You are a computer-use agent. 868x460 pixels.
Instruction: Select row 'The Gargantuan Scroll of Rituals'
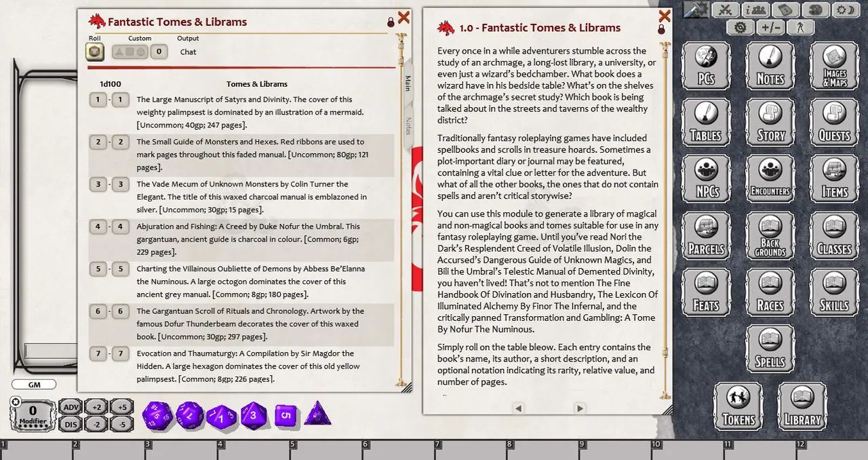click(x=241, y=324)
